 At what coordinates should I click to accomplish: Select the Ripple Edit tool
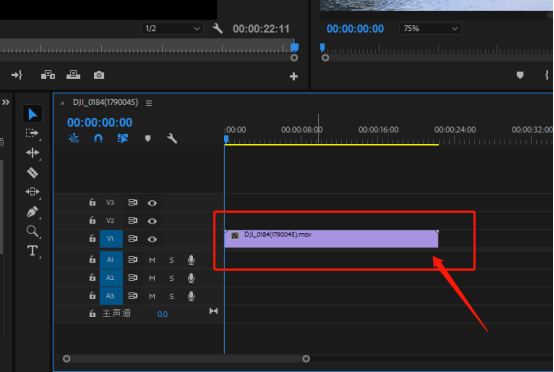pos(33,153)
